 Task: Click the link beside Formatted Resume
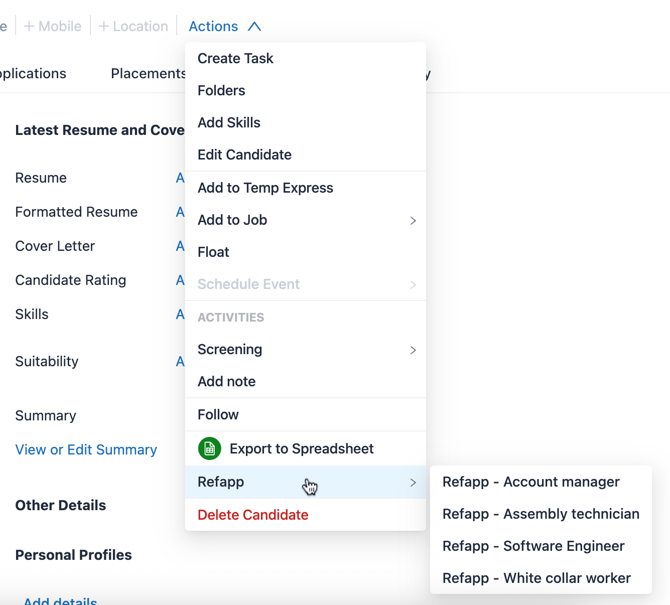coord(180,212)
